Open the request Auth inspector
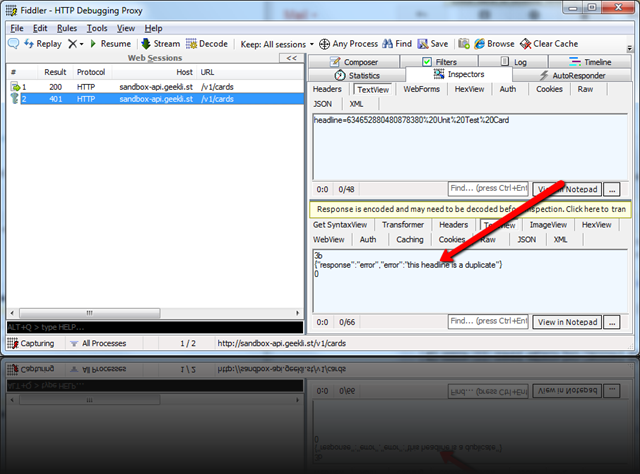 (508, 89)
